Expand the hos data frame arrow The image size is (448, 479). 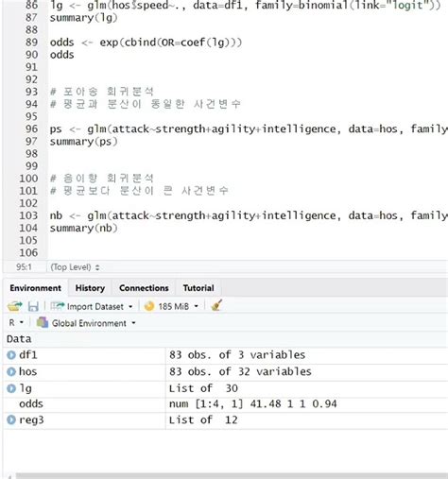click(x=11, y=371)
